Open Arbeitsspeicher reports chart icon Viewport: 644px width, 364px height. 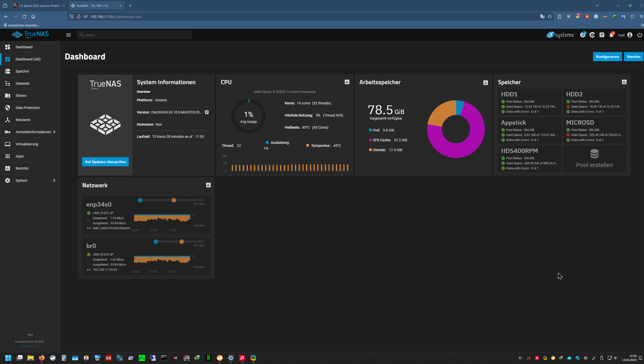(x=485, y=83)
